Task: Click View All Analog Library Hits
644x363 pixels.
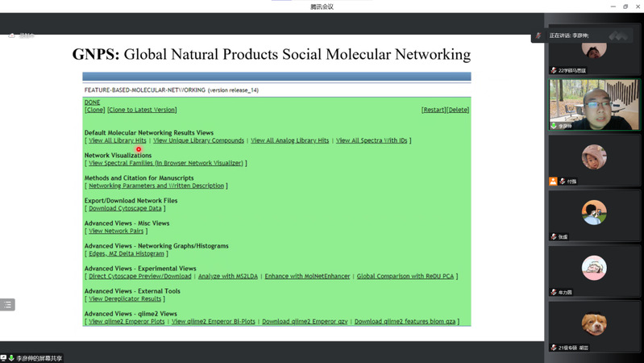Action: click(x=289, y=140)
